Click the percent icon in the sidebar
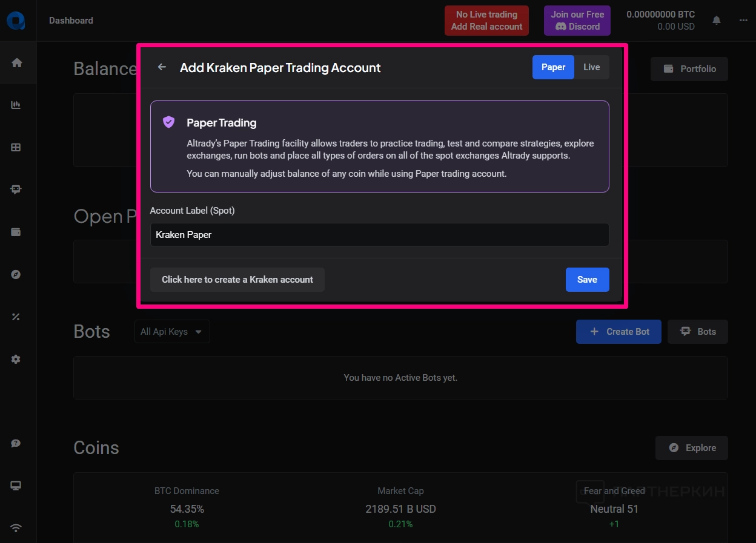This screenshot has width=756, height=543. pos(16,317)
